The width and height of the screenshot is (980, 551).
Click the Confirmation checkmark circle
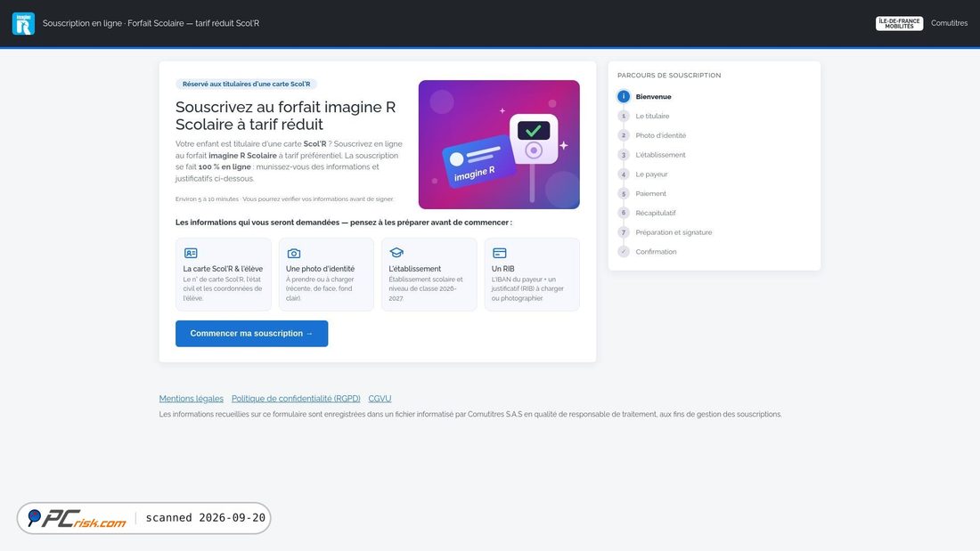623,252
